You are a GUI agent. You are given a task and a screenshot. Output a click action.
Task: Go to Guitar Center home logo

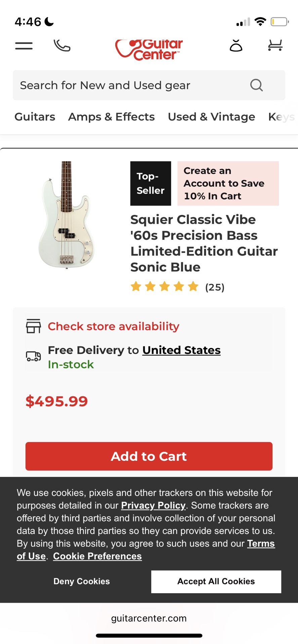pyautogui.click(x=149, y=50)
